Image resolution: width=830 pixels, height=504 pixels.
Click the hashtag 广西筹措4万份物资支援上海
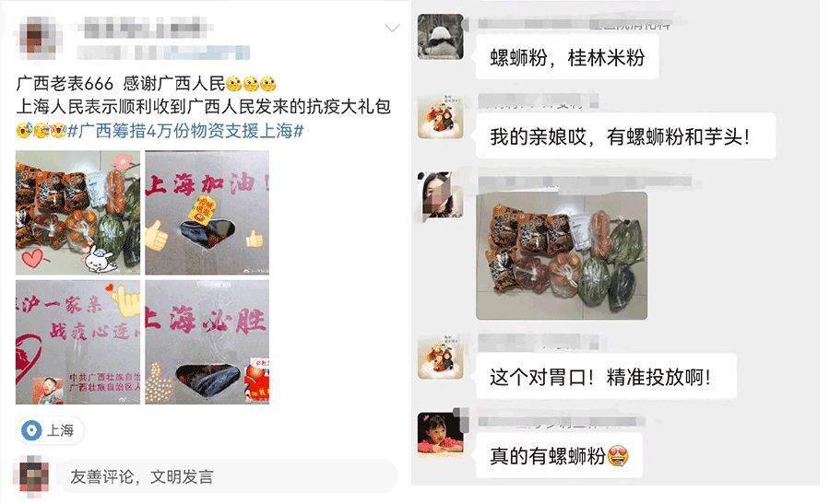pyautogui.click(x=185, y=131)
